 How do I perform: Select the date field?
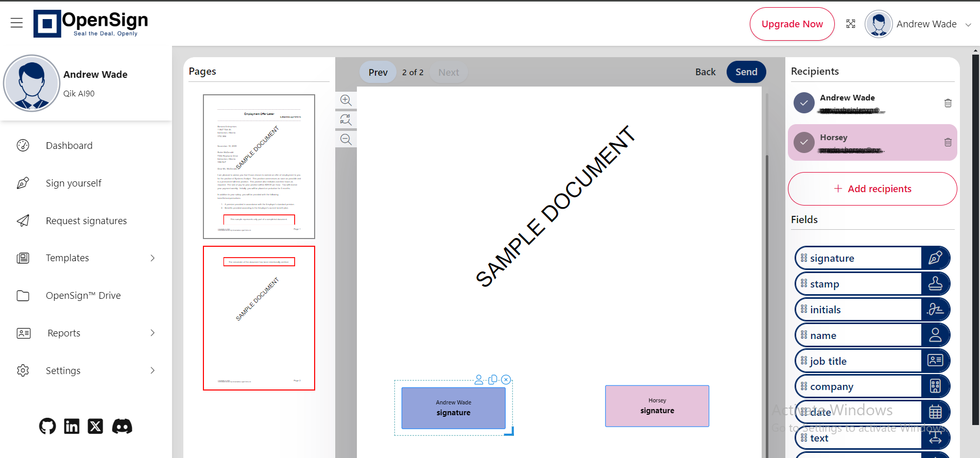tap(872, 412)
